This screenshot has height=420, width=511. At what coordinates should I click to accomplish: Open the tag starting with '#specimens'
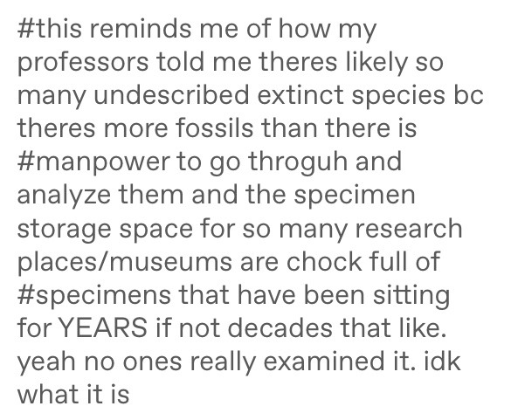tap(238, 344)
